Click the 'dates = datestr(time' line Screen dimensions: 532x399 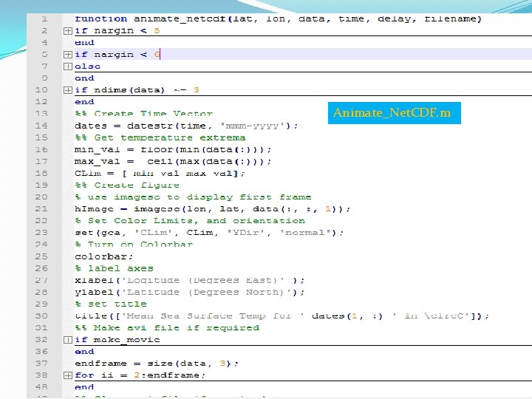tap(186, 126)
